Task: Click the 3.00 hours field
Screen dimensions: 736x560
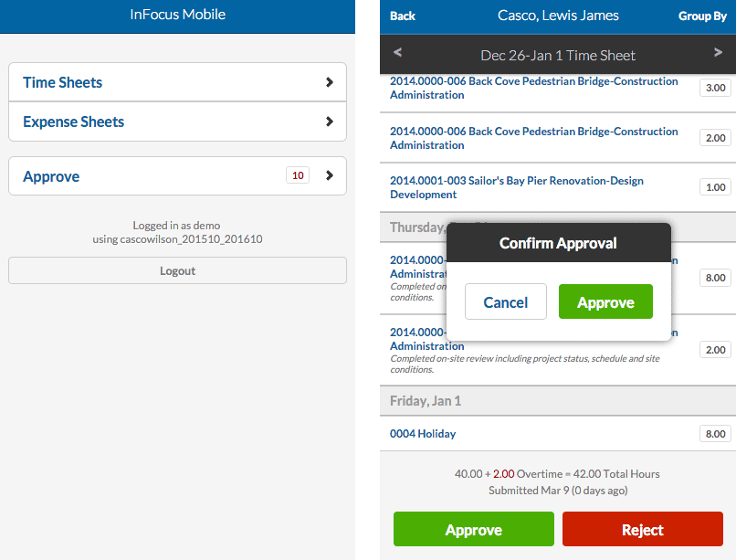Action: click(x=715, y=88)
